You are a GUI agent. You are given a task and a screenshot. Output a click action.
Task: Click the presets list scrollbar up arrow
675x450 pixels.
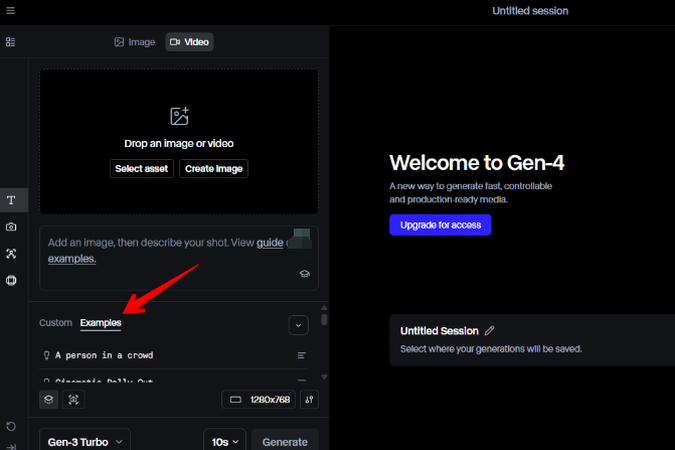point(324,307)
